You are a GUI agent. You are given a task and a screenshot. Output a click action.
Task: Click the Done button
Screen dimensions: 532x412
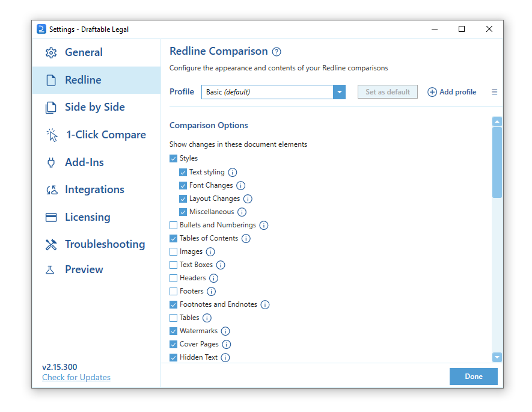click(x=474, y=377)
